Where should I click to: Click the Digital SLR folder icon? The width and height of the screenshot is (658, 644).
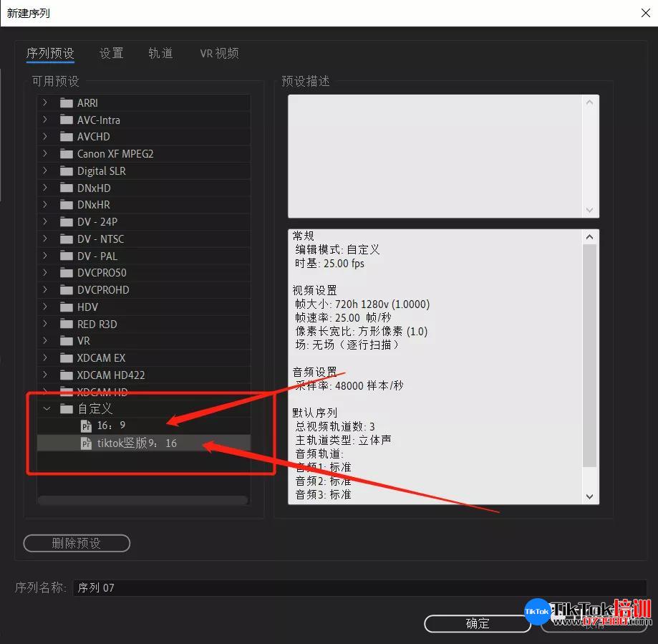(x=67, y=171)
